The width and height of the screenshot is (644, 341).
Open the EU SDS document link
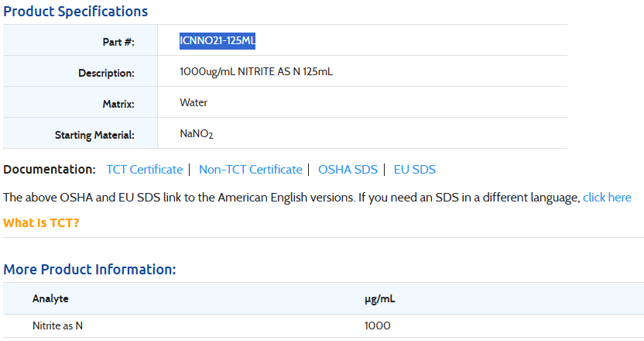click(414, 170)
